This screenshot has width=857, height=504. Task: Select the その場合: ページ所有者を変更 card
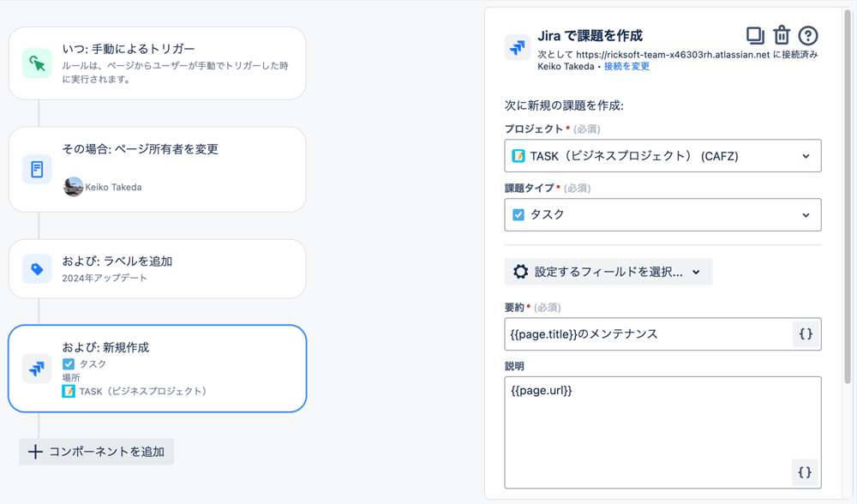coord(158,170)
